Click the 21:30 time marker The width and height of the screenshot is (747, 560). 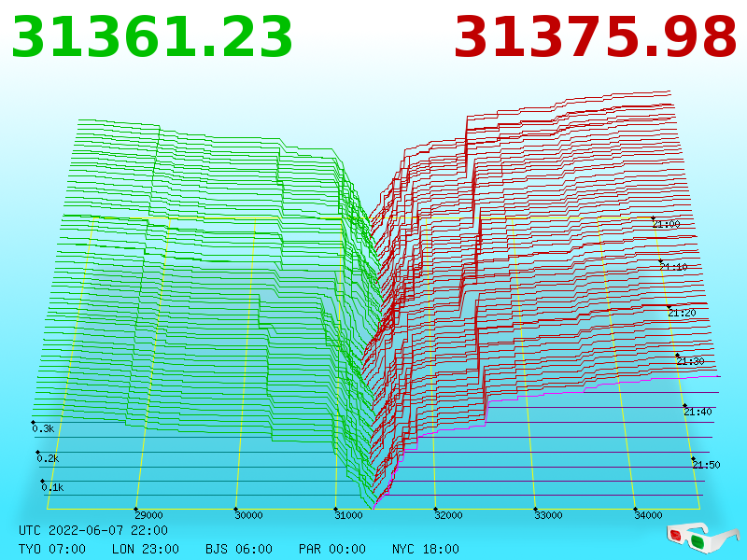690,361
